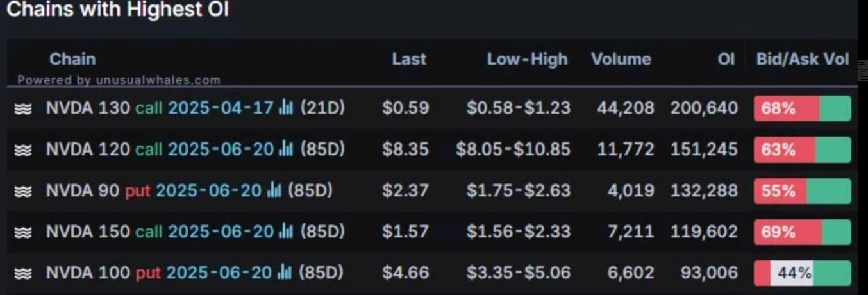Screen dimensions: 868x295
Task: Click the flow icon beside NVDA 130 call
Action: click(23, 108)
